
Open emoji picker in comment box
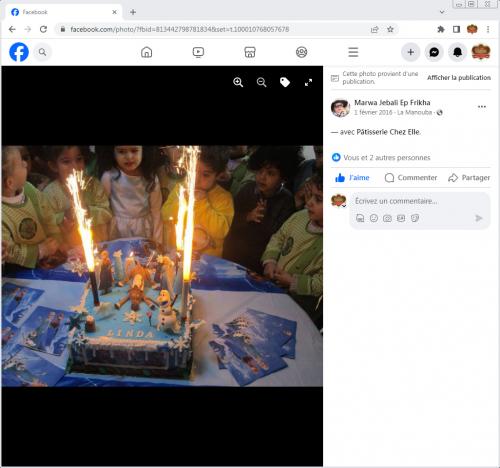coord(374,218)
